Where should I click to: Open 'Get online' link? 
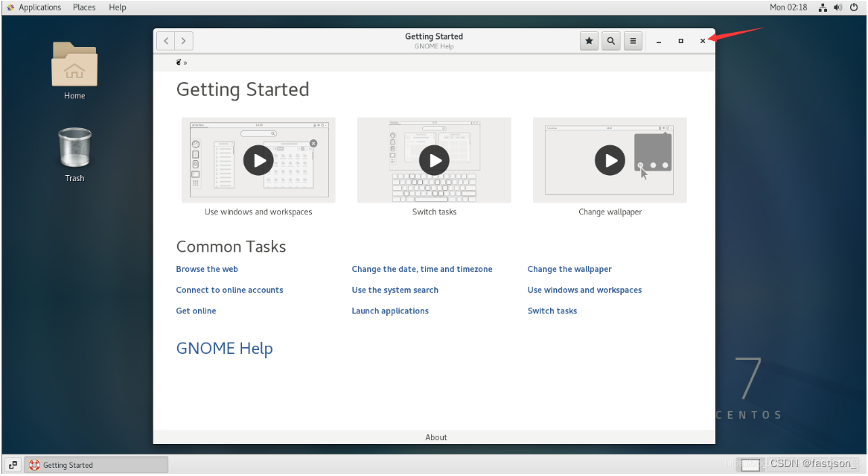[196, 311]
